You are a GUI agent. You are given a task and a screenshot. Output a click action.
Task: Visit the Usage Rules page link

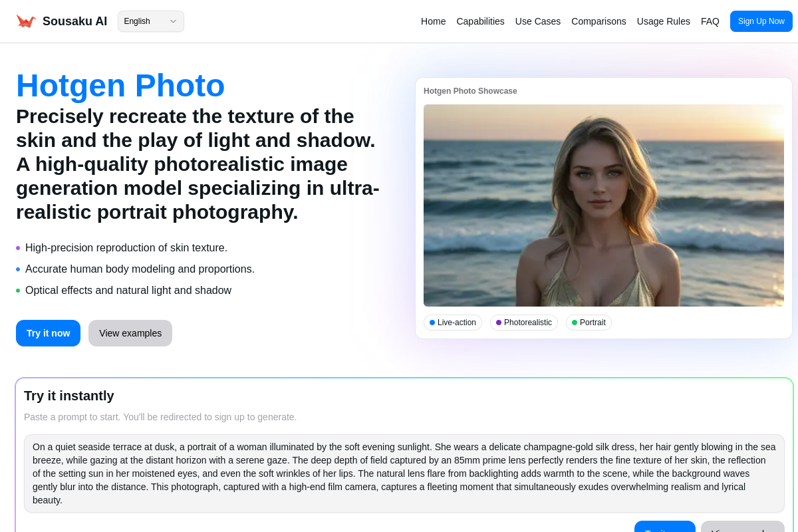(663, 21)
